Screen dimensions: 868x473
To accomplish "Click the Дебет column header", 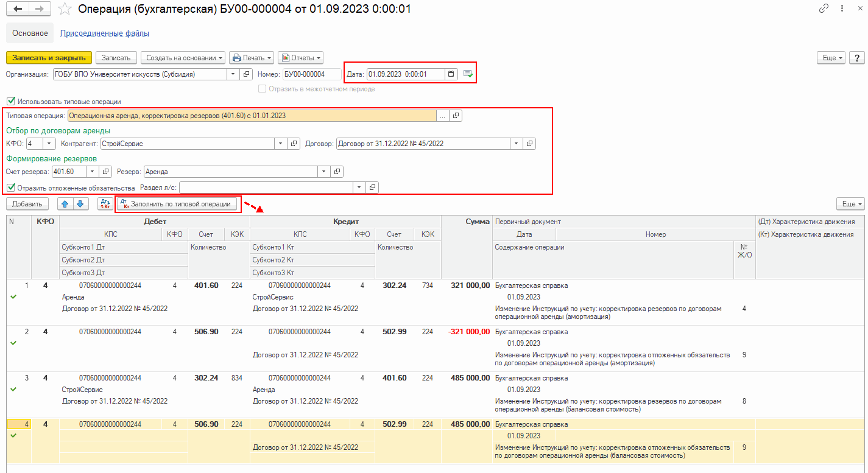I will 155,222.
